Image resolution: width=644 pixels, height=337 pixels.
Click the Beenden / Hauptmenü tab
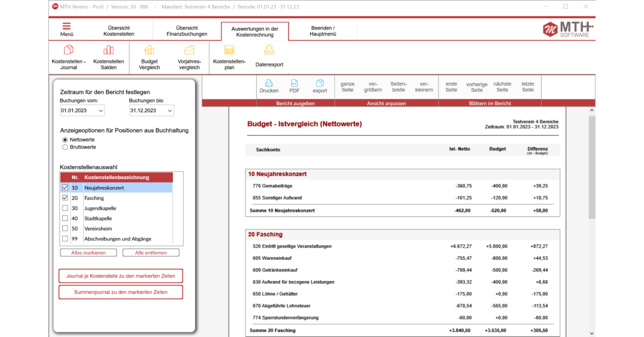point(323,31)
